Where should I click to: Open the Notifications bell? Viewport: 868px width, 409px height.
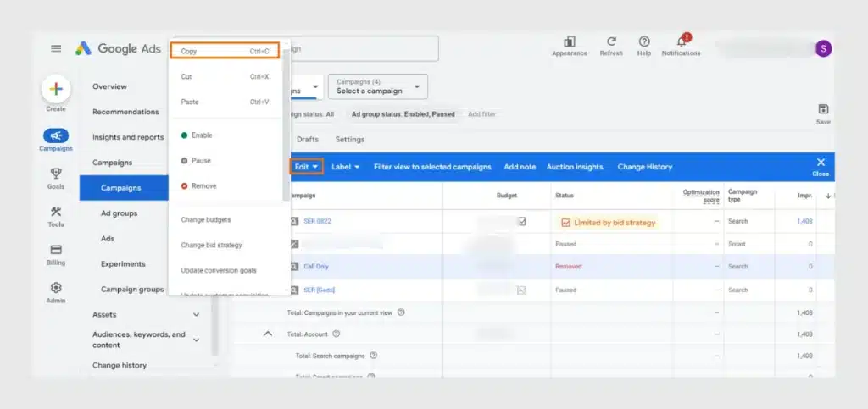click(682, 41)
